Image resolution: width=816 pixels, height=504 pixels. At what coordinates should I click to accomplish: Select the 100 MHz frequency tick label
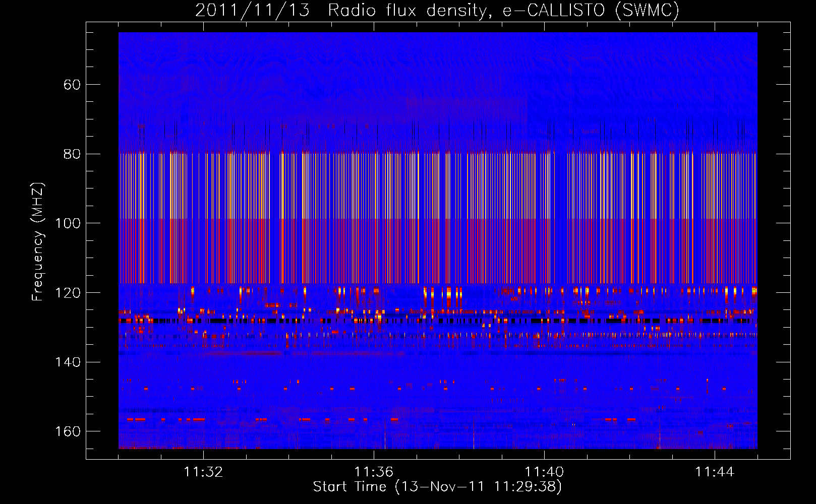tap(68, 223)
